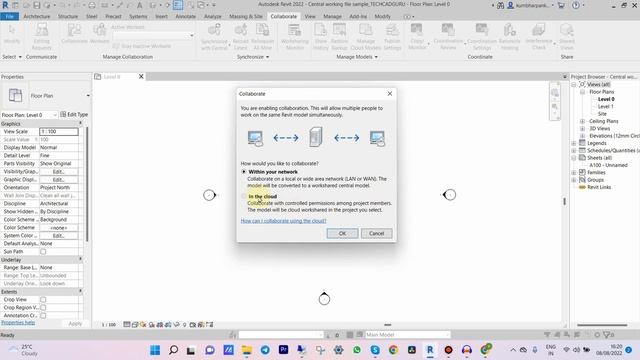The height and width of the screenshot is (360, 640).
Task: Click the Reload Latest icon
Action: [x=240, y=36]
